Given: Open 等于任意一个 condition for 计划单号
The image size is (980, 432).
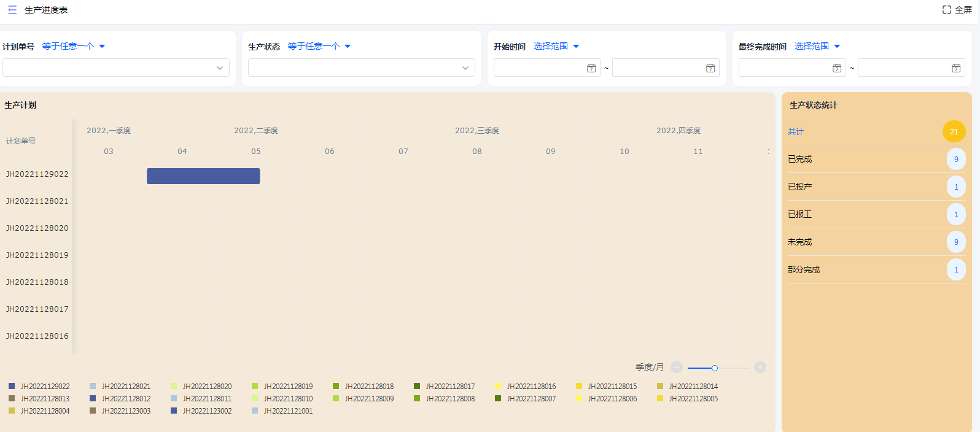Looking at the screenshot, I should (x=74, y=46).
